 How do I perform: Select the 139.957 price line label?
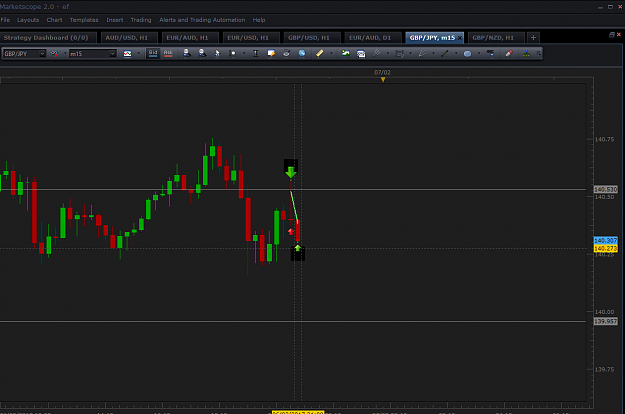605,321
